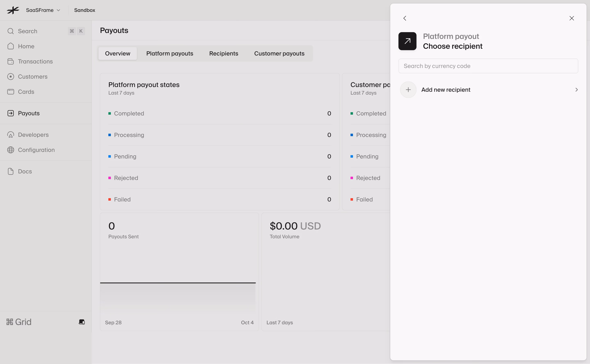
Task: Click the Oct 4 chart date label
Action: tap(247, 323)
